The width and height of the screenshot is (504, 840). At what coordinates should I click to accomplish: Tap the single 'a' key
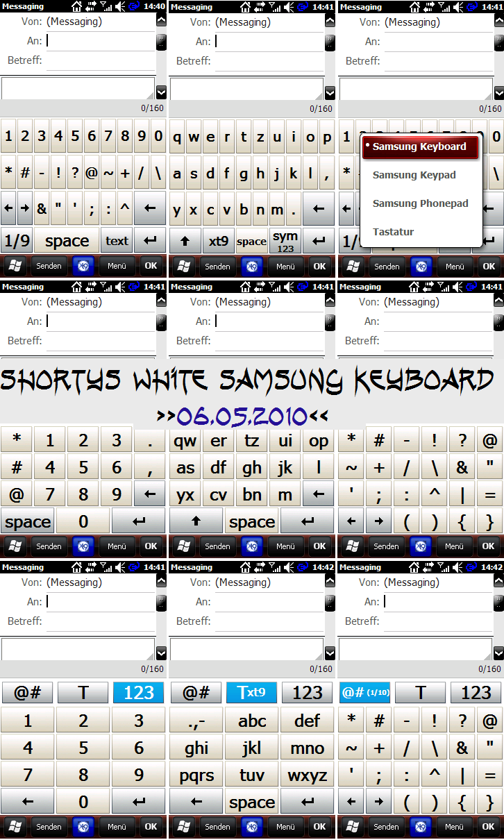click(x=177, y=173)
